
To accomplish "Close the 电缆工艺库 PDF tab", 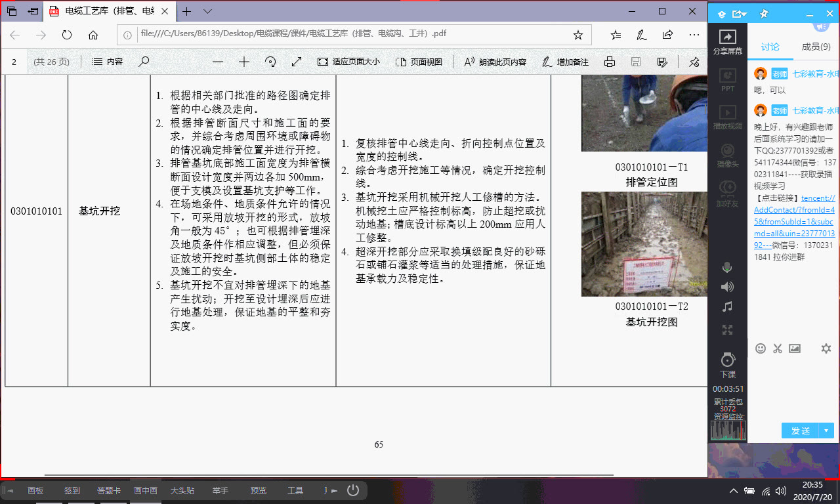I will point(165,12).
